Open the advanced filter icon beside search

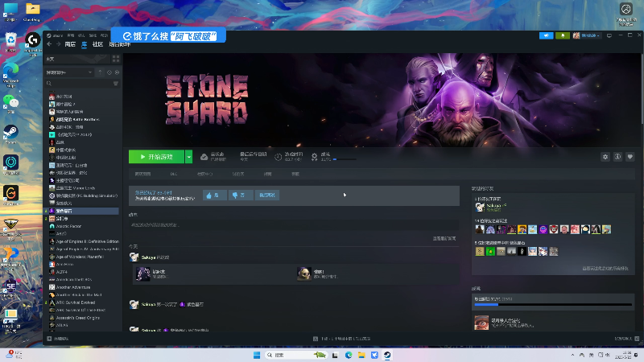click(x=116, y=84)
